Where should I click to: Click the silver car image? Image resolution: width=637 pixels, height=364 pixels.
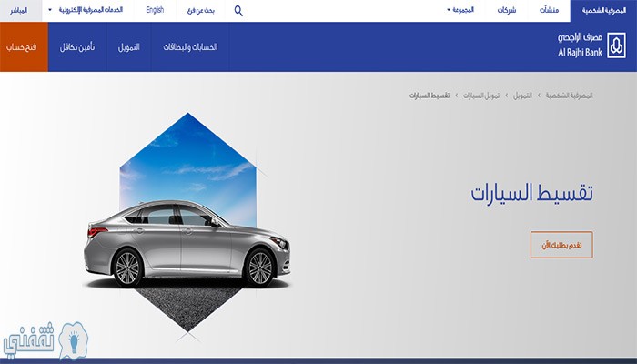[x=187, y=243]
